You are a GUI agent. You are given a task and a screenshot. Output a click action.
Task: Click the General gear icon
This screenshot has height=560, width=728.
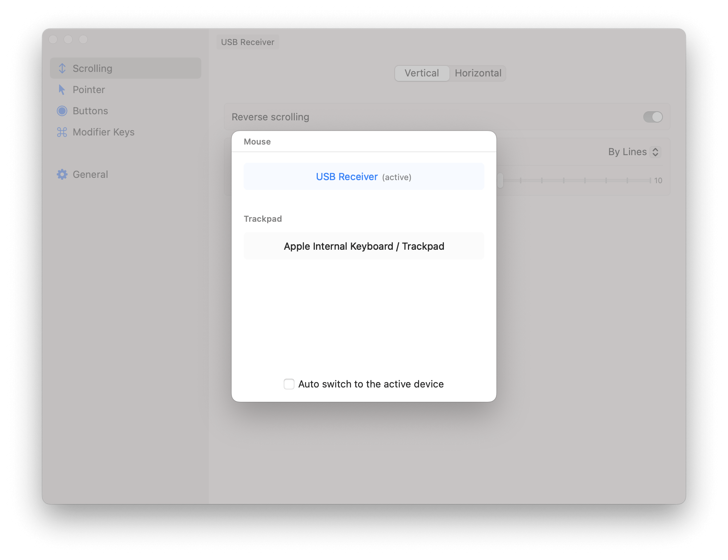(x=62, y=174)
